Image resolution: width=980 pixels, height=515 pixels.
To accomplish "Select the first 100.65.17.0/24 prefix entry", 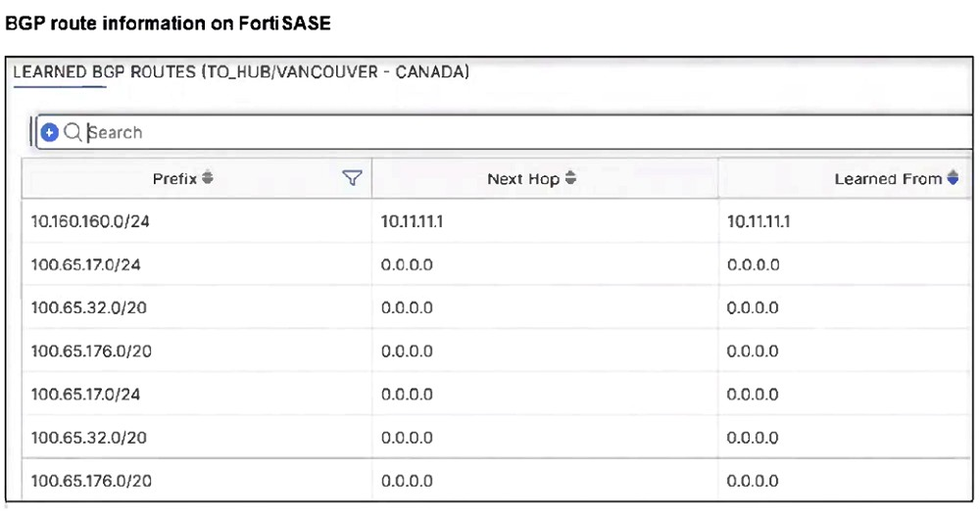I will coord(86,265).
